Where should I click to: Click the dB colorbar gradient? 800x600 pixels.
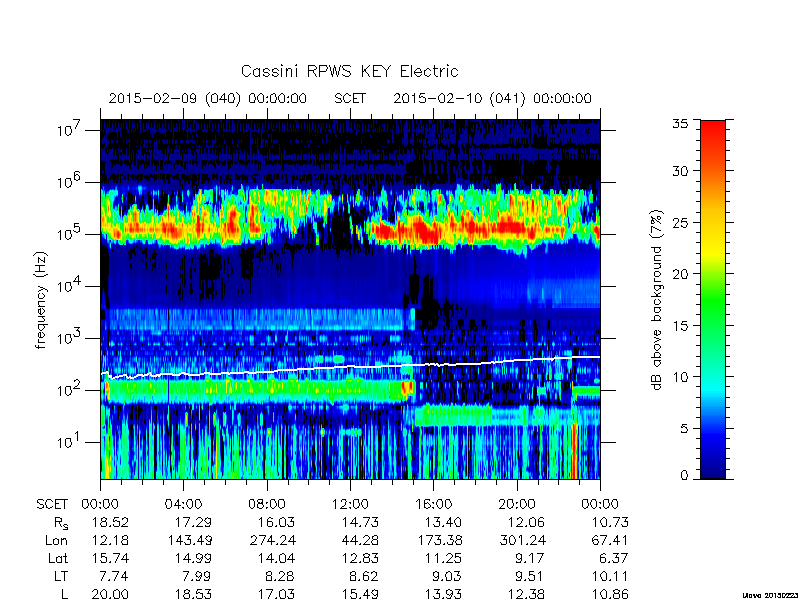click(713, 299)
